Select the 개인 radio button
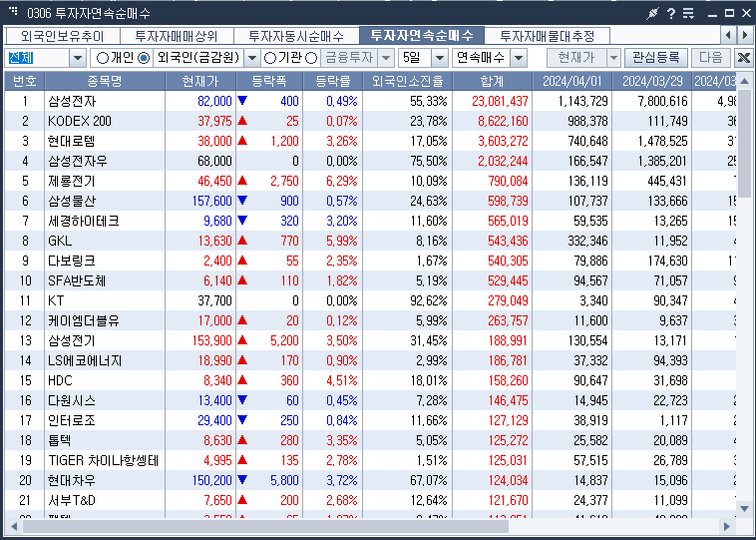The image size is (756, 540). pos(102,58)
